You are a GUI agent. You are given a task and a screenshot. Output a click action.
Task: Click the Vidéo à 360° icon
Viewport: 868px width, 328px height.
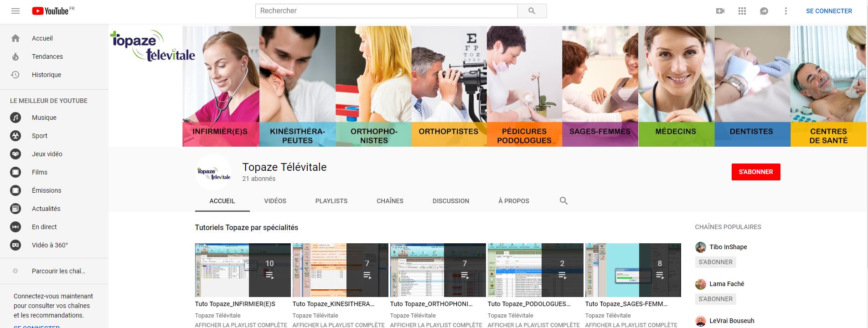(x=15, y=245)
